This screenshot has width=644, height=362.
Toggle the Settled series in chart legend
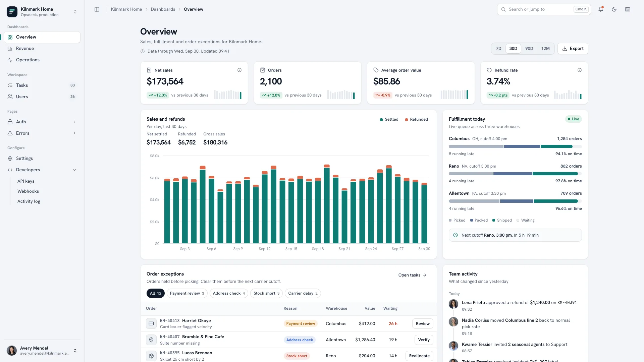pos(389,119)
